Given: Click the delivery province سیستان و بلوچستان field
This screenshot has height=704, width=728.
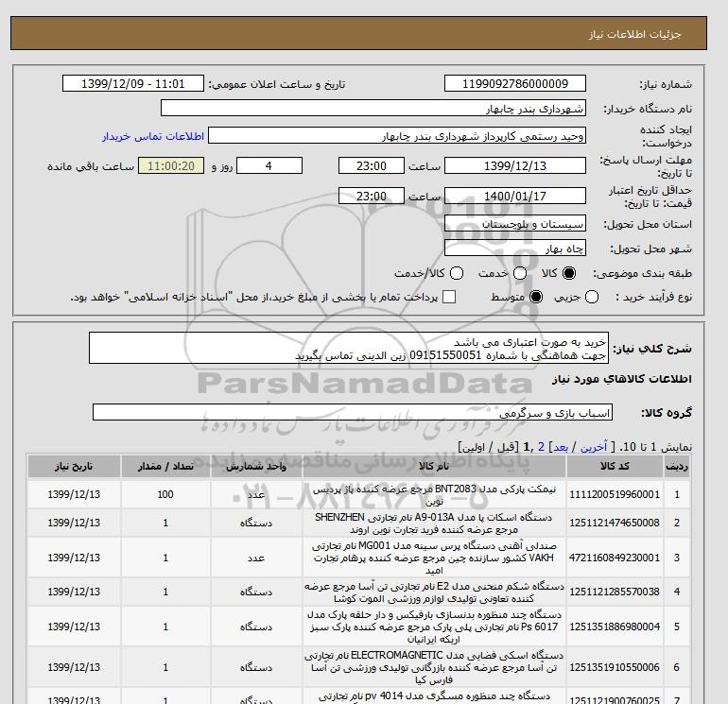Looking at the screenshot, I should (x=515, y=224).
